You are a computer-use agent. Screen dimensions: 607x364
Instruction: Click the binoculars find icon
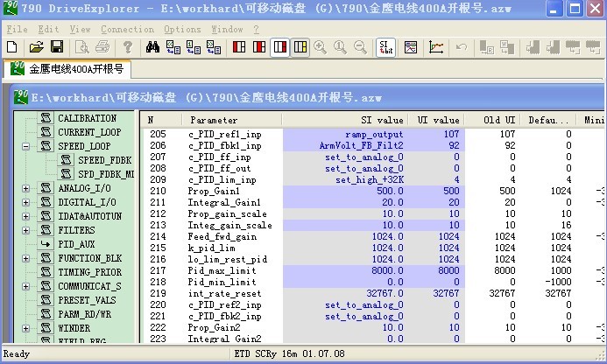pos(152,47)
